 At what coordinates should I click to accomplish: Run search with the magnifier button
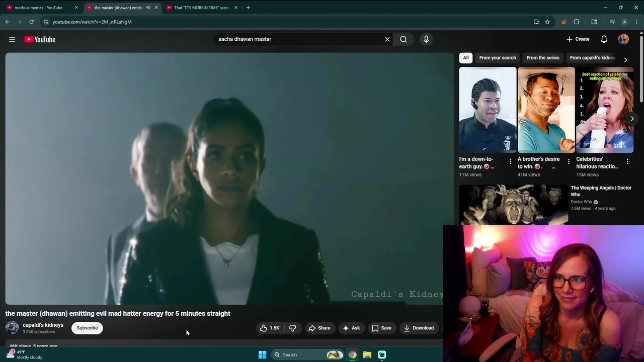404,39
